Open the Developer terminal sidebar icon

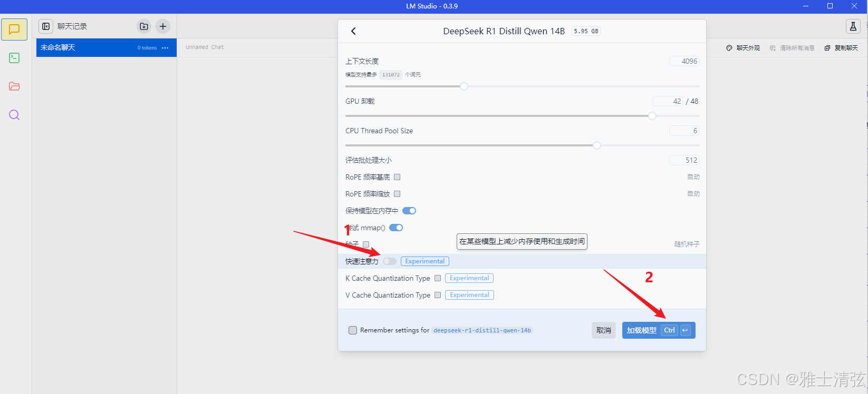coord(14,58)
